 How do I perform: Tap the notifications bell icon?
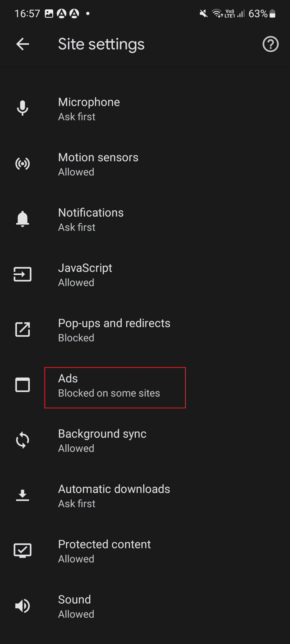pyautogui.click(x=22, y=219)
